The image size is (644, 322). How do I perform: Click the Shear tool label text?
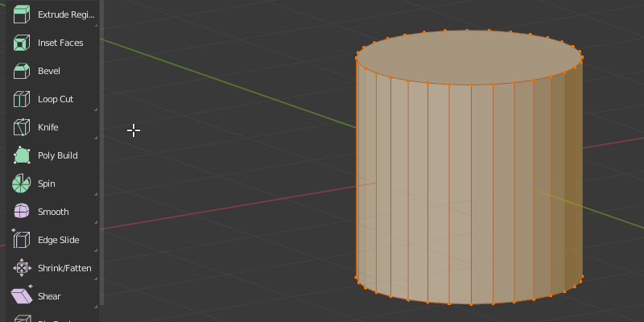[x=49, y=296]
